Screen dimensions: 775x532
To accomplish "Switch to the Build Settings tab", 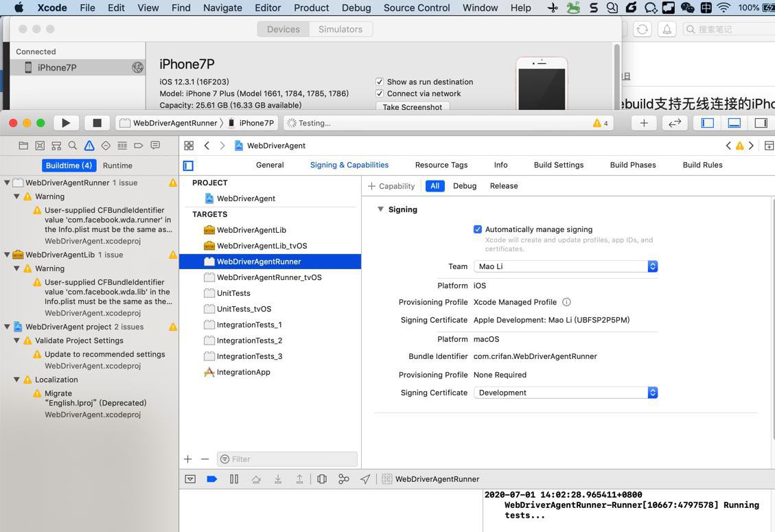I will tap(559, 165).
